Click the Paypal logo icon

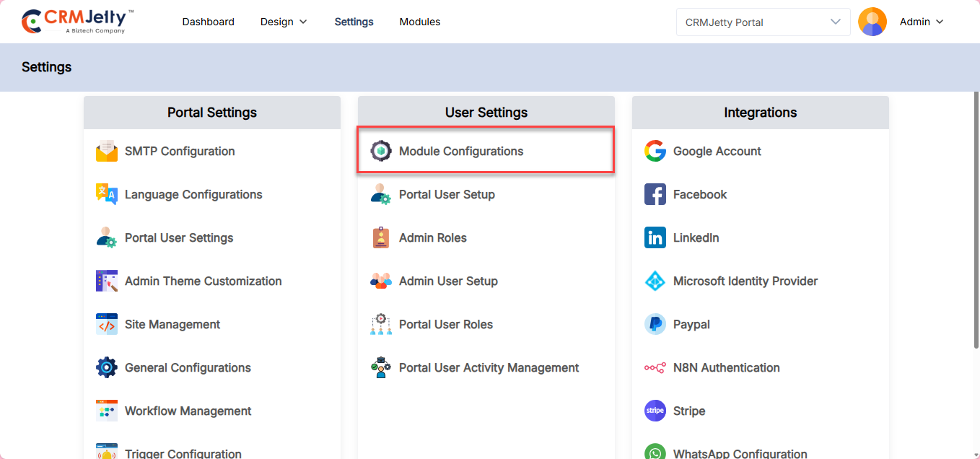655,325
